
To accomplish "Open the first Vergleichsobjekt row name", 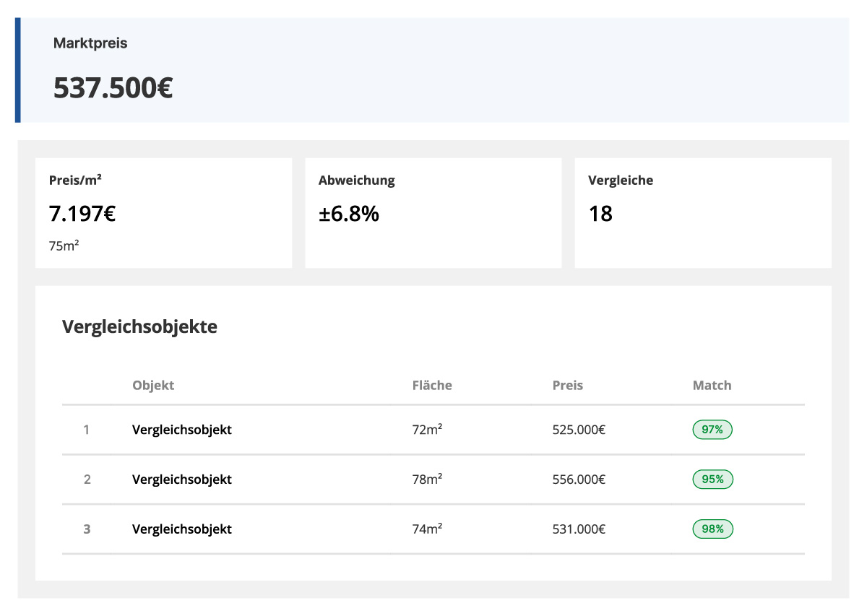I will point(182,430).
